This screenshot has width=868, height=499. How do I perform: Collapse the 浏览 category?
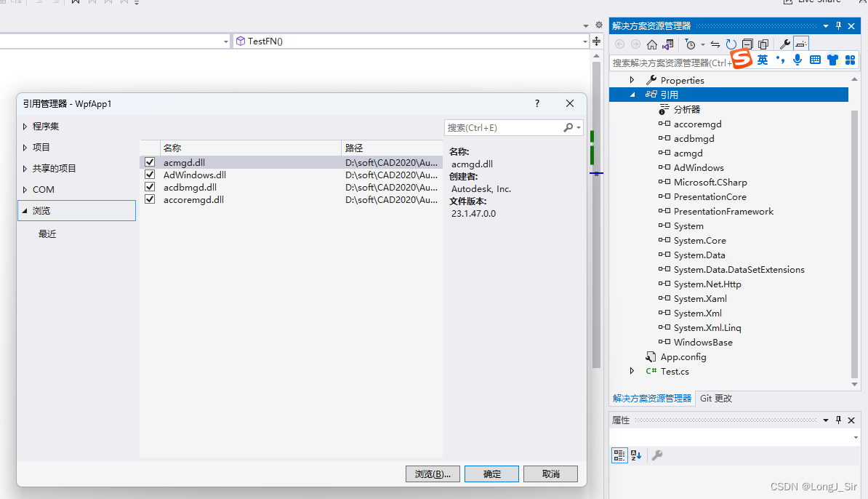25,210
